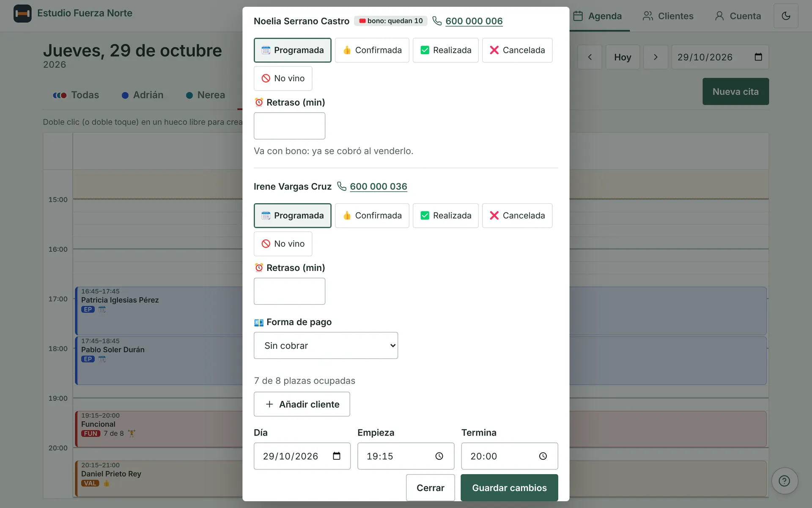Go to previous day with left chevron
Viewport: 812px width, 508px height.
pos(590,57)
